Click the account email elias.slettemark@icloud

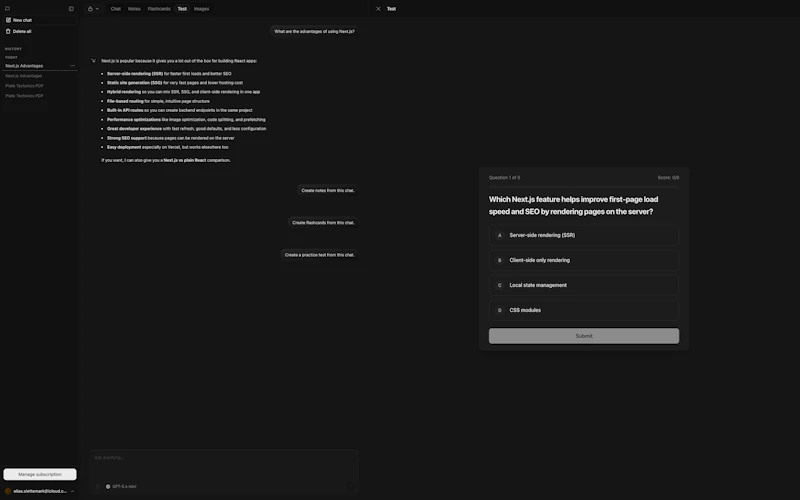click(x=40, y=491)
